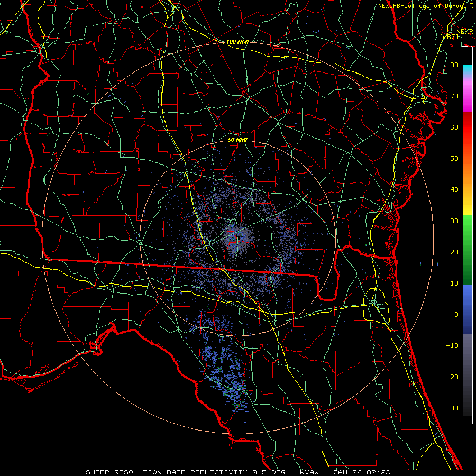Viewport: 476px width, 476px height.
Task: Click the dBZ unit label
Action: coord(449,36)
